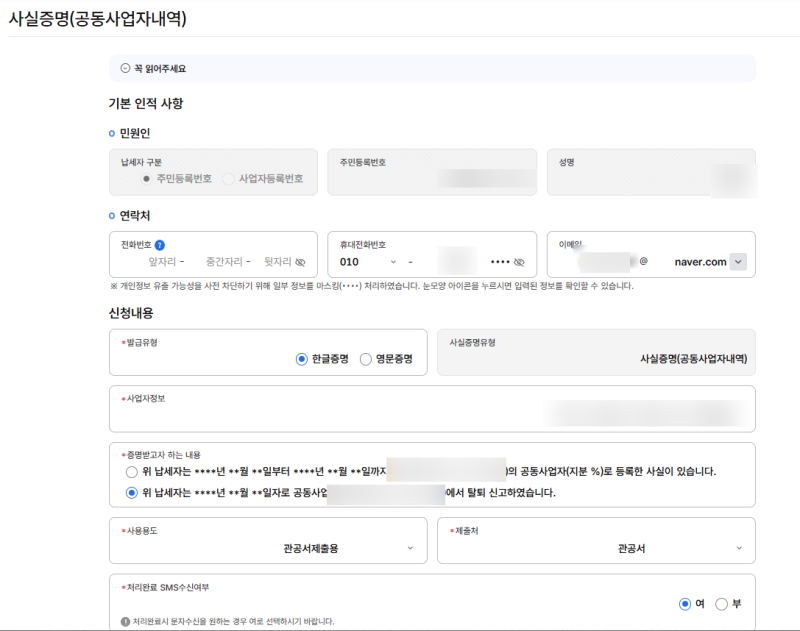Click the 사실증명(공동사업자내역) page title
The image size is (800, 631).
[x=97, y=19]
